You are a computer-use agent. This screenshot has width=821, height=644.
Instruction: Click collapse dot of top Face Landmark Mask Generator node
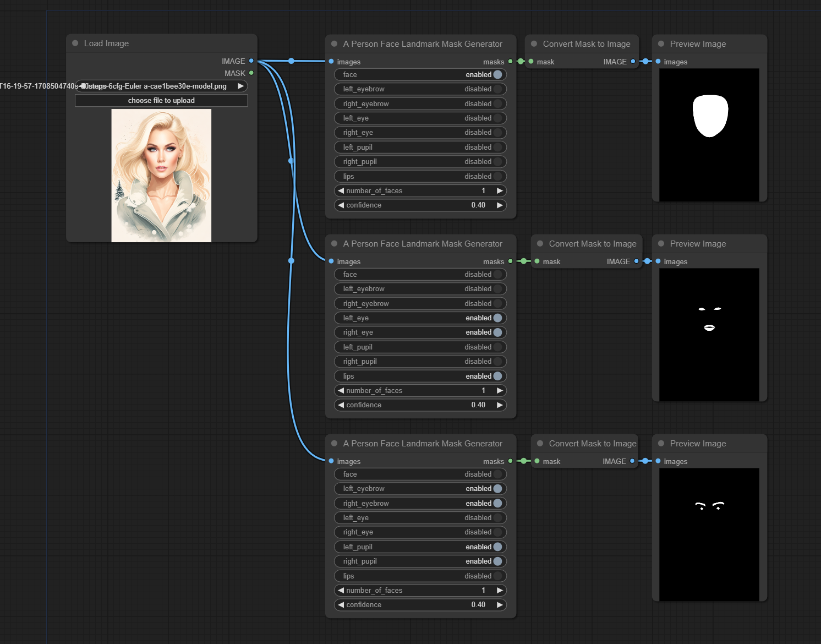point(334,44)
